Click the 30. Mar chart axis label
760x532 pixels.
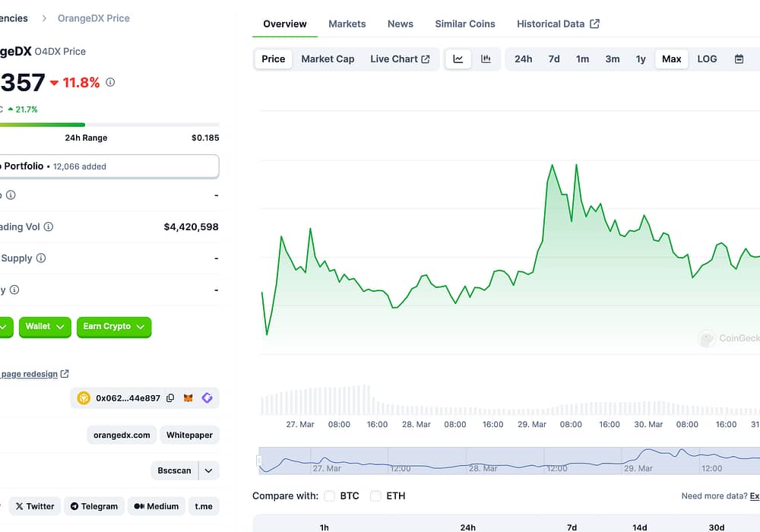point(648,424)
